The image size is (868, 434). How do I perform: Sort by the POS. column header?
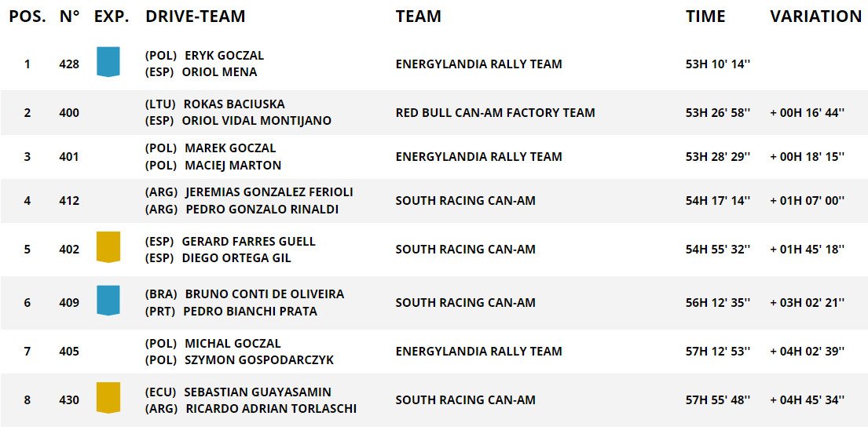coord(27,16)
